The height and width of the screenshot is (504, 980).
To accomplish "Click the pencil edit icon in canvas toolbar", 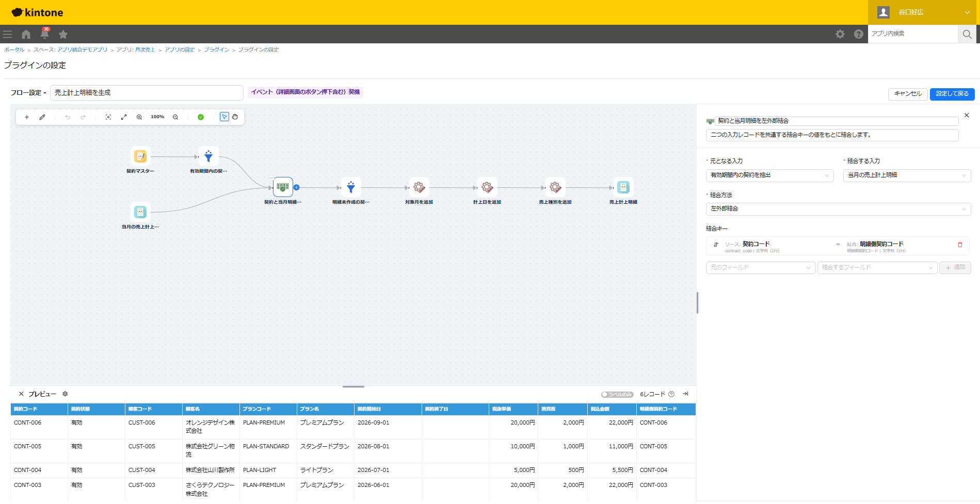I will tap(42, 117).
